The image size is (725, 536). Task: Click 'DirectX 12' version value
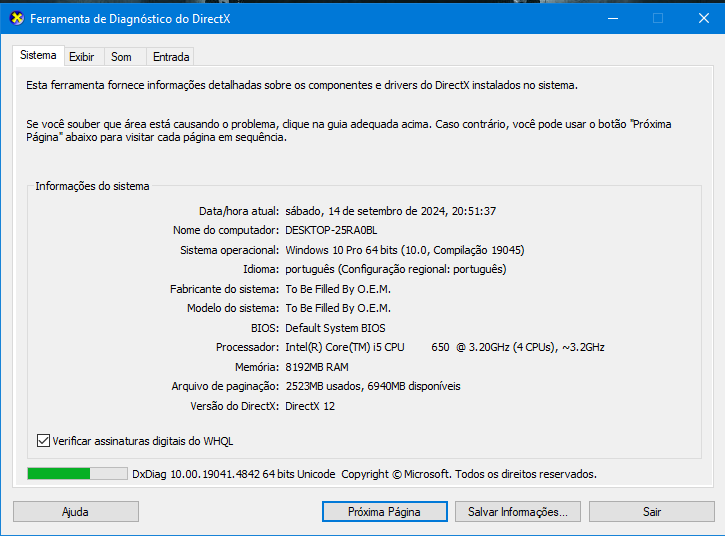point(310,407)
